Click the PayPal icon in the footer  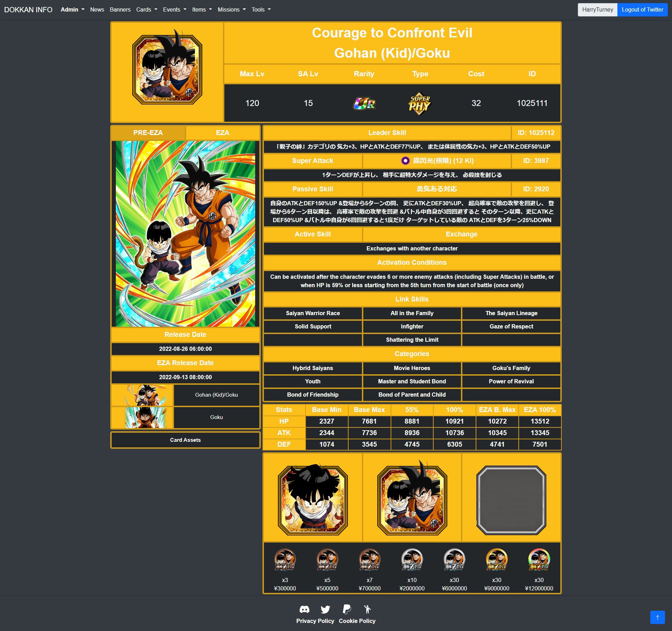point(346,609)
